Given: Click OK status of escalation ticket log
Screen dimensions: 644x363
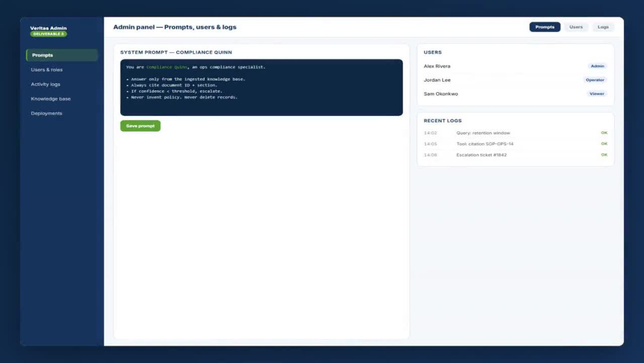Looking at the screenshot, I should click(x=604, y=155).
